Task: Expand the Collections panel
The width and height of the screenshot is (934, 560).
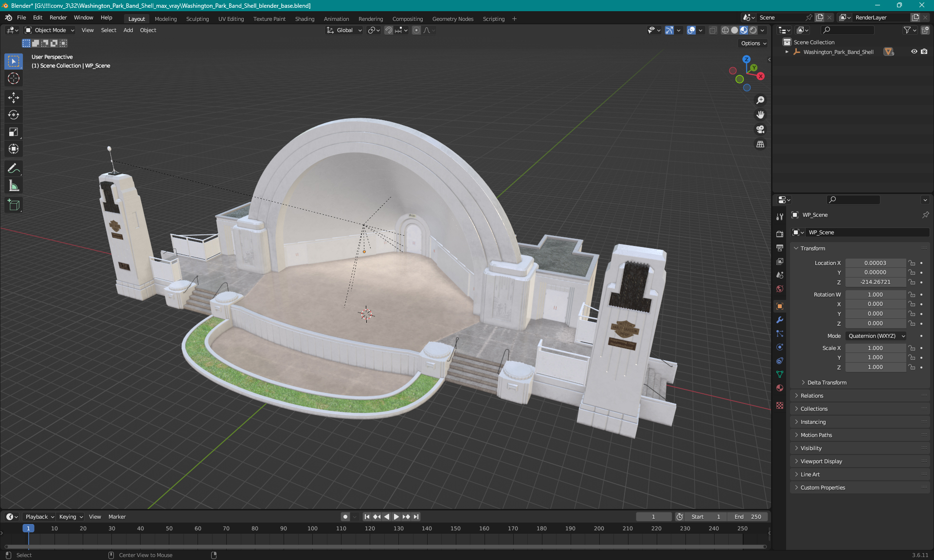Action: 813,409
